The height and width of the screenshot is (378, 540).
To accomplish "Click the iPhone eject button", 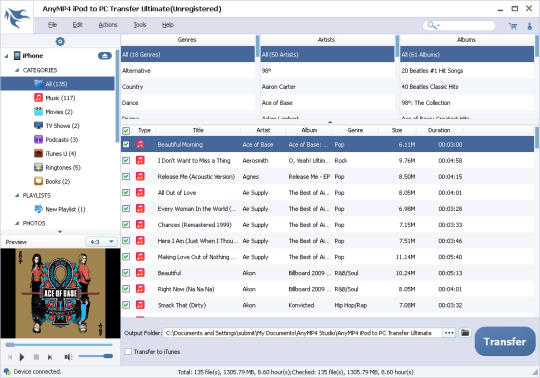I will coord(105,55).
